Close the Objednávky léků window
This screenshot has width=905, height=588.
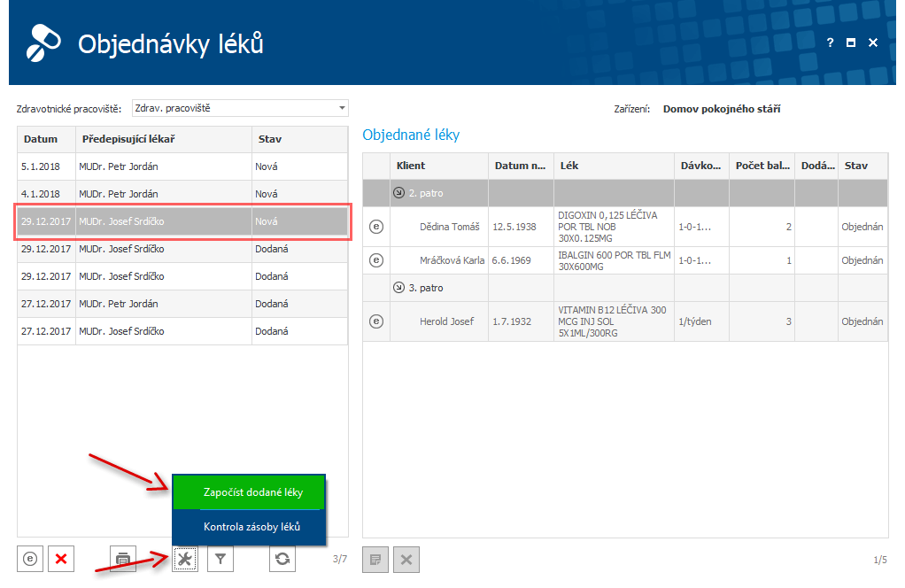873,43
